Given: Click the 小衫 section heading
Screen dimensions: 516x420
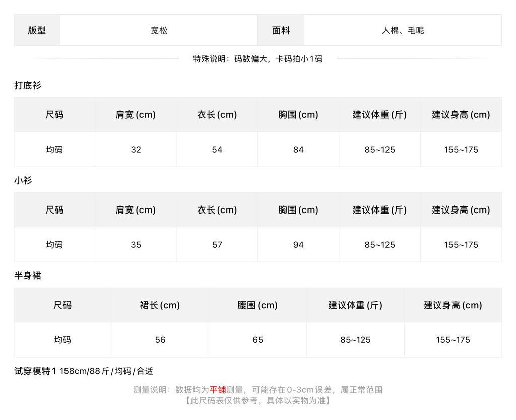Looking at the screenshot, I should pos(23,180).
